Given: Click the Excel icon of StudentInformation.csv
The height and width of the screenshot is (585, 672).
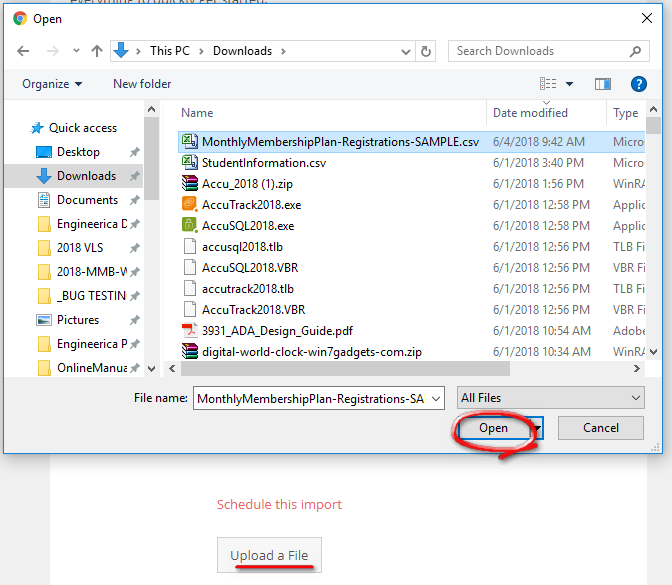Looking at the screenshot, I should pyautogui.click(x=189, y=162).
